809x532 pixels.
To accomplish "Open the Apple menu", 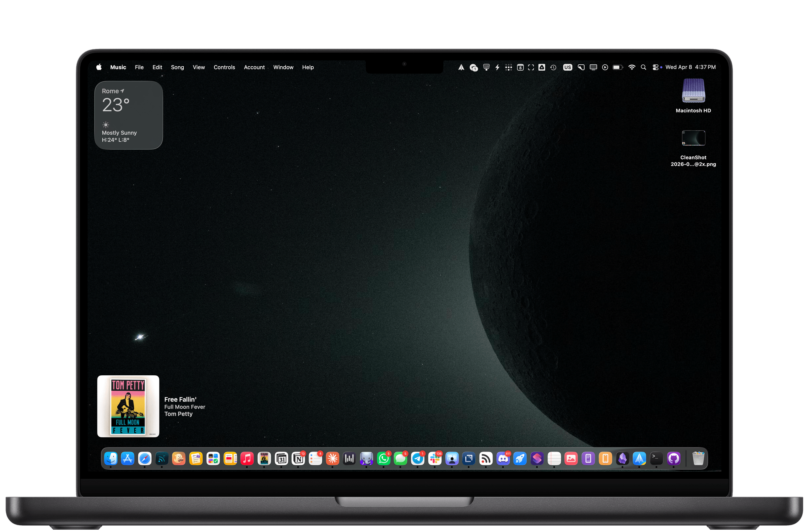I will [99, 67].
